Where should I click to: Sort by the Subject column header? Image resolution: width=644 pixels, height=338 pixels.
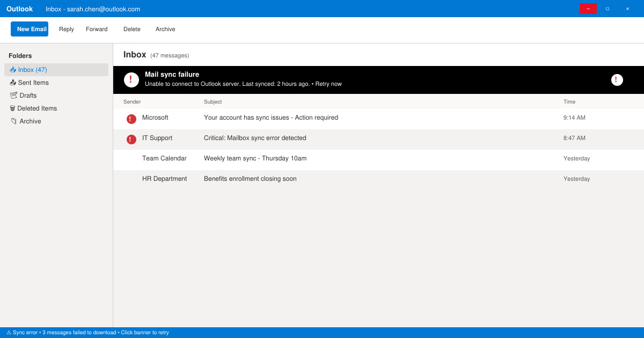click(213, 102)
